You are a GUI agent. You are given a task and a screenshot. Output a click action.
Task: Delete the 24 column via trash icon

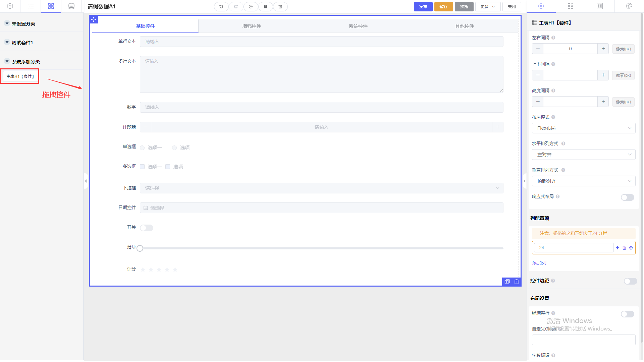pos(624,248)
